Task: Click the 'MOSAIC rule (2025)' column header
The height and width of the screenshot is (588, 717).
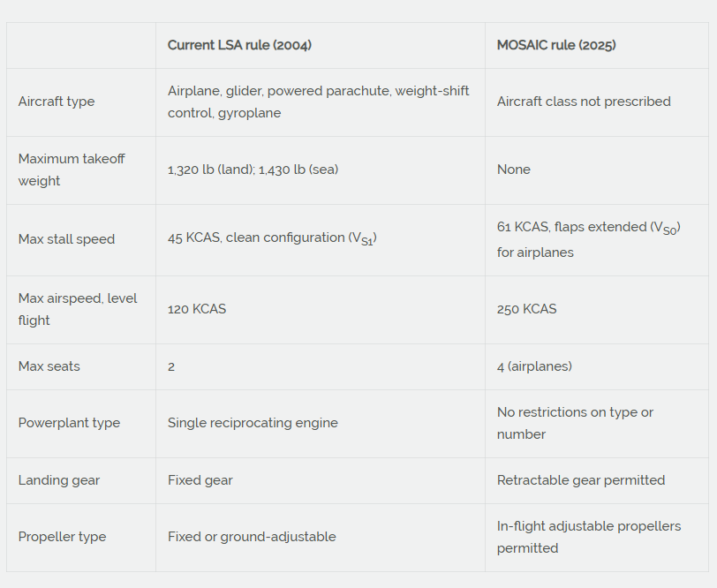Action: 556,45
